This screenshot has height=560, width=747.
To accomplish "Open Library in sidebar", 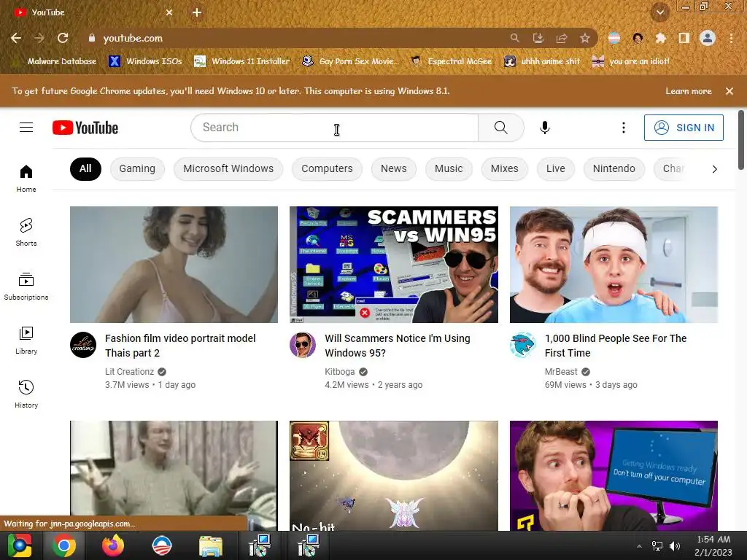I will (x=26, y=341).
